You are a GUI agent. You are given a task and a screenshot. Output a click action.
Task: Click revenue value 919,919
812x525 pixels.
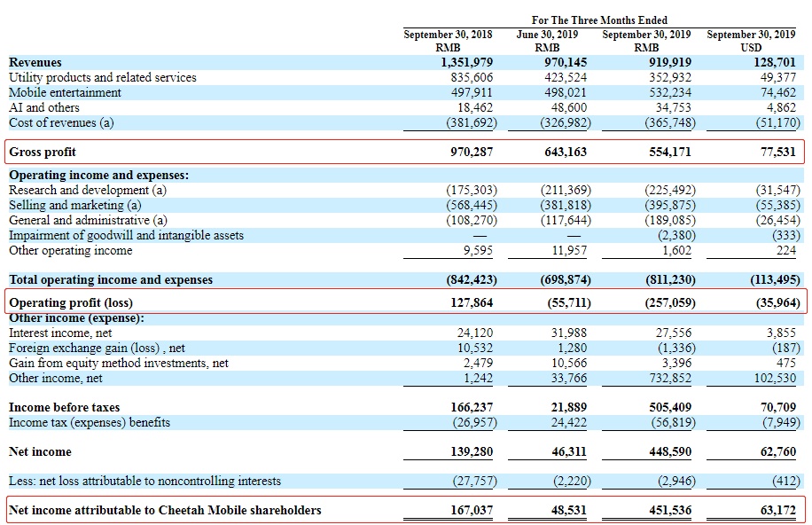pyautogui.click(x=670, y=63)
